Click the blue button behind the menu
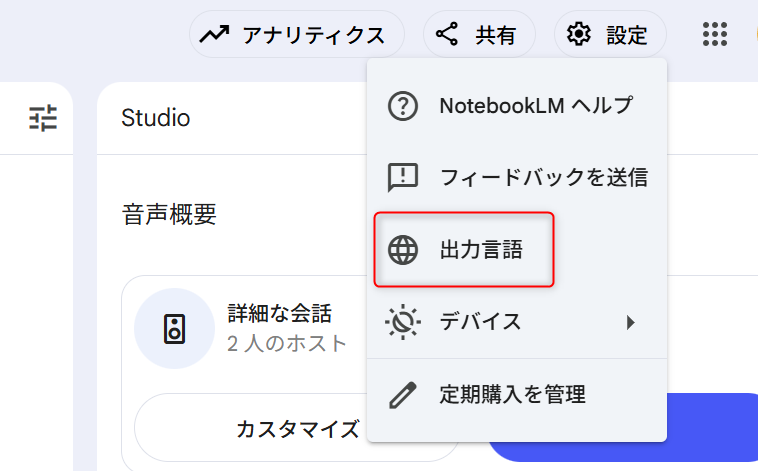This screenshot has height=471, width=758. [712, 427]
